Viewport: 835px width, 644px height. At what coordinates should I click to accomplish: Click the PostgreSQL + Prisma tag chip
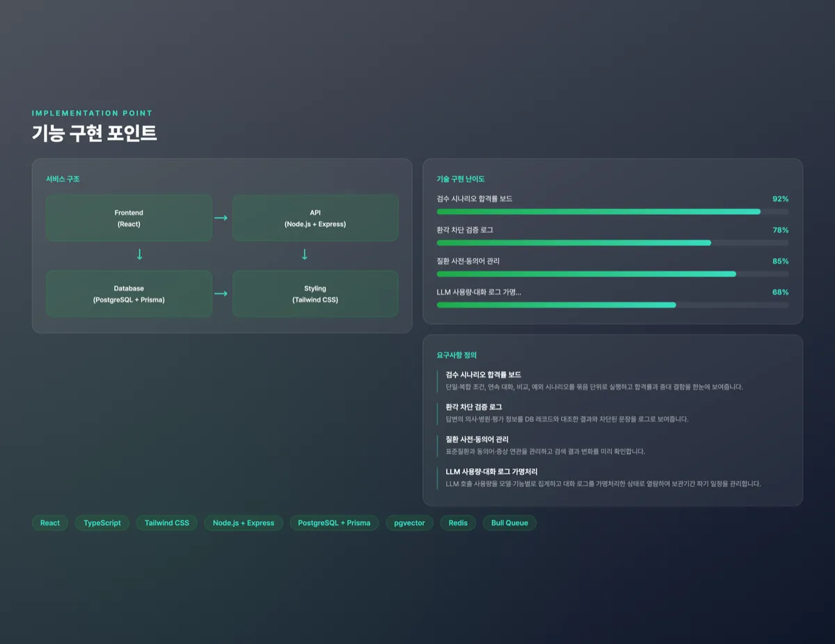(334, 523)
